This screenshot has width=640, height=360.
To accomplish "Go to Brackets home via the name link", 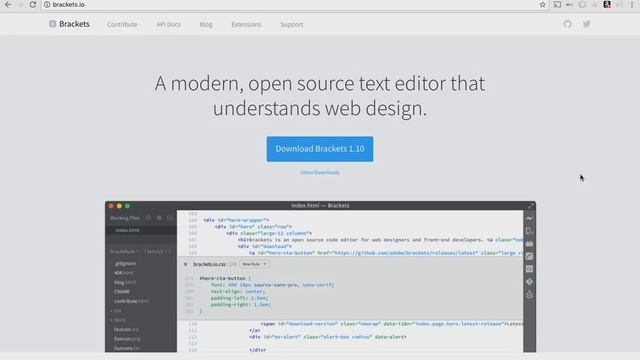I will coord(74,24).
